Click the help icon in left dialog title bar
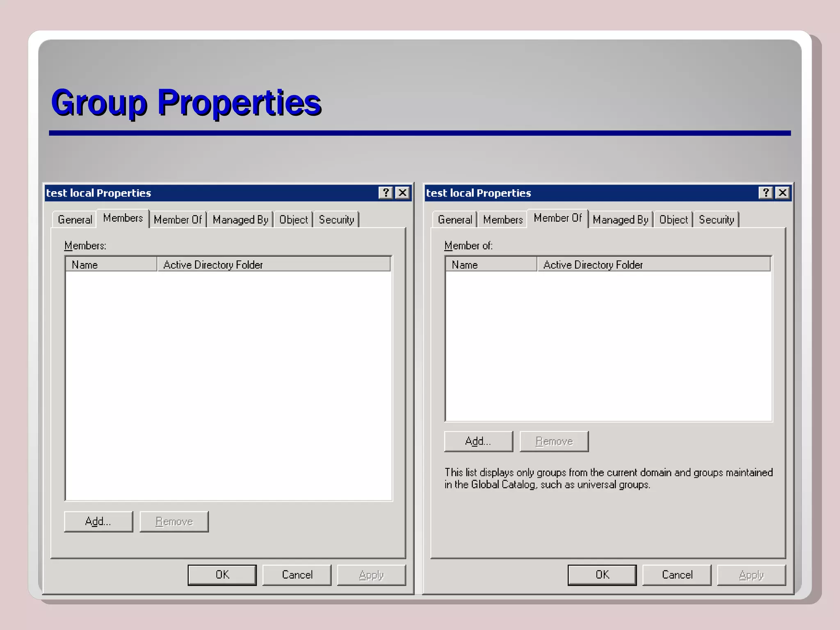Viewport: 840px width, 630px height. (x=386, y=193)
